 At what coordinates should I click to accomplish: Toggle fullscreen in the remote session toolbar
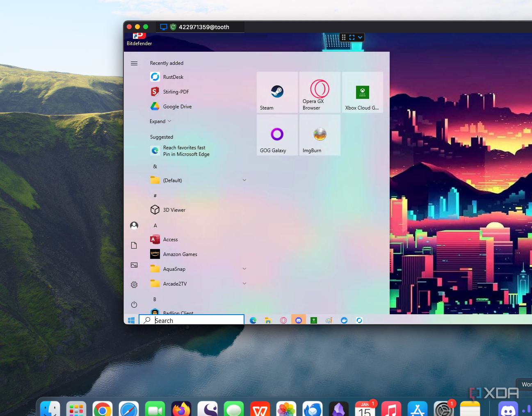tap(352, 37)
